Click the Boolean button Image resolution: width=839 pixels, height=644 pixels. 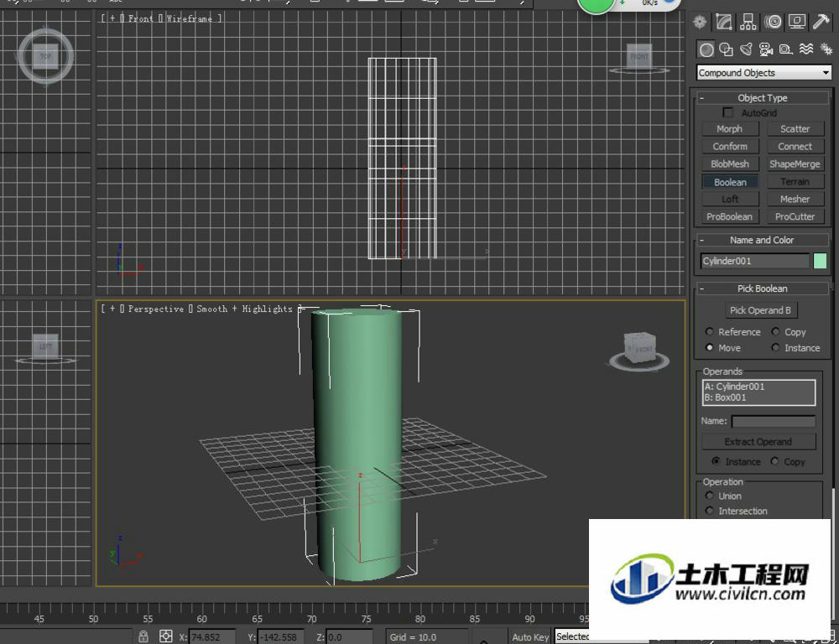tap(730, 182)
